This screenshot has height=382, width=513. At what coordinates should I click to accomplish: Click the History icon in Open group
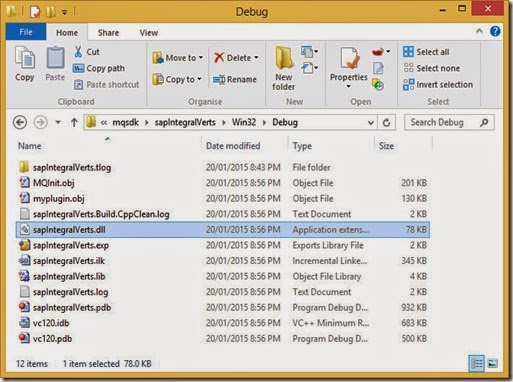click(378, 85)
